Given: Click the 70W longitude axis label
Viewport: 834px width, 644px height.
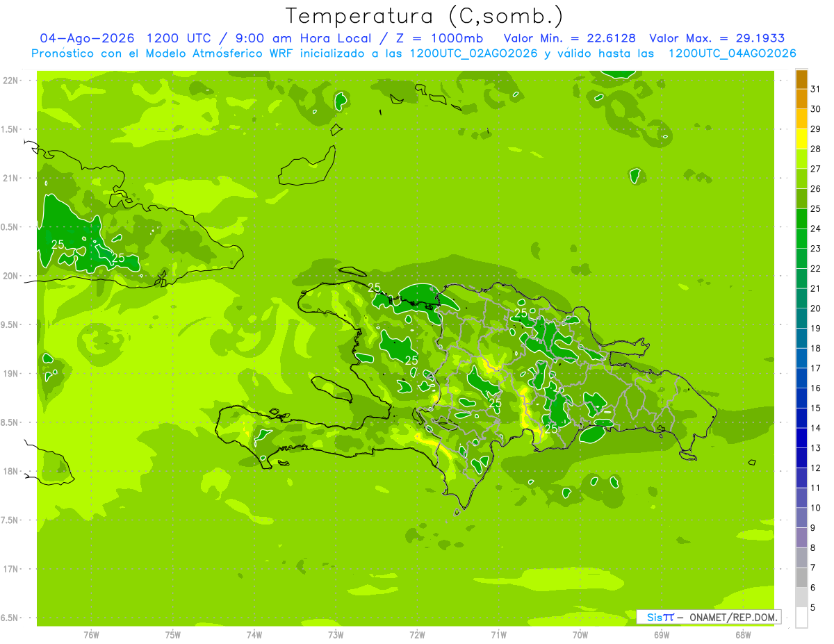Looking at the screenshot, I should 580,635.
